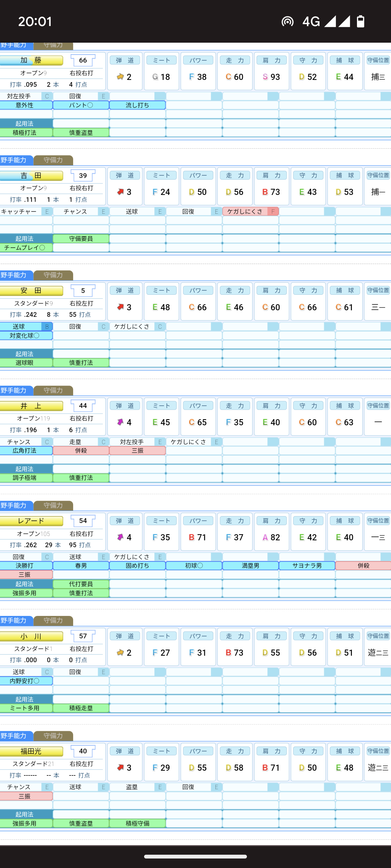Image resolution: width=391 pixels, height=868 pixels.
Task: Tap the 固め打ち ability for レアード
Action: coord(138,566)
